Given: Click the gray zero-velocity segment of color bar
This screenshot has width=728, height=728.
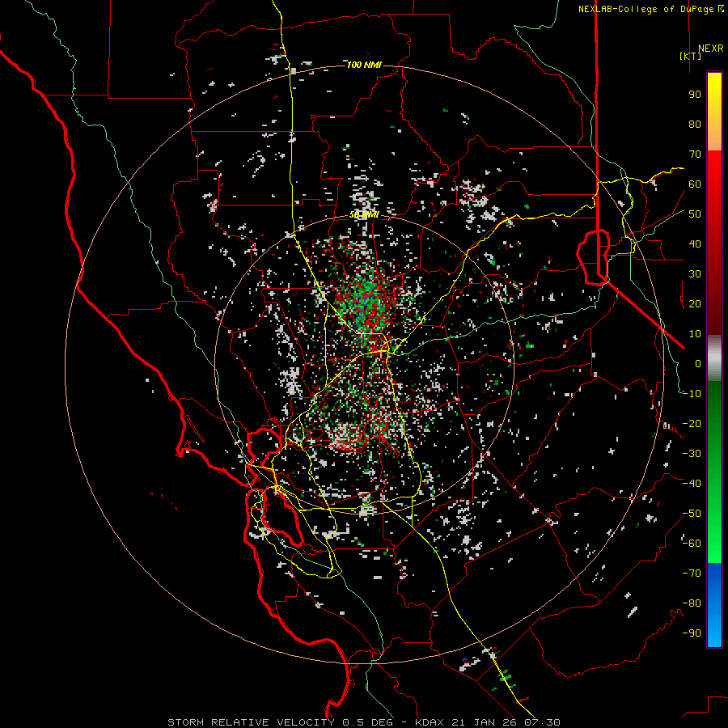Looking at the screenshot, I should [x=714, y=358].
